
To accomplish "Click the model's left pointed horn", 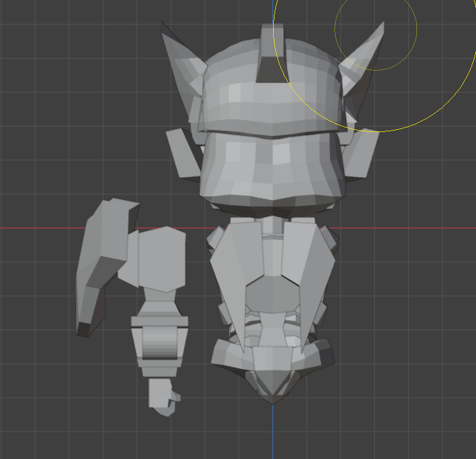I will point(179,63).
